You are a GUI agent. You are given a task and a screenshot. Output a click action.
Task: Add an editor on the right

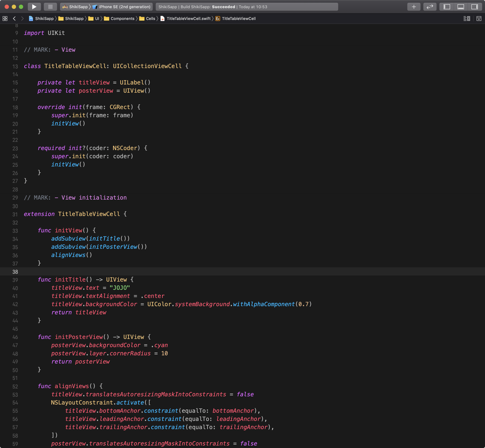pos(479,18)
